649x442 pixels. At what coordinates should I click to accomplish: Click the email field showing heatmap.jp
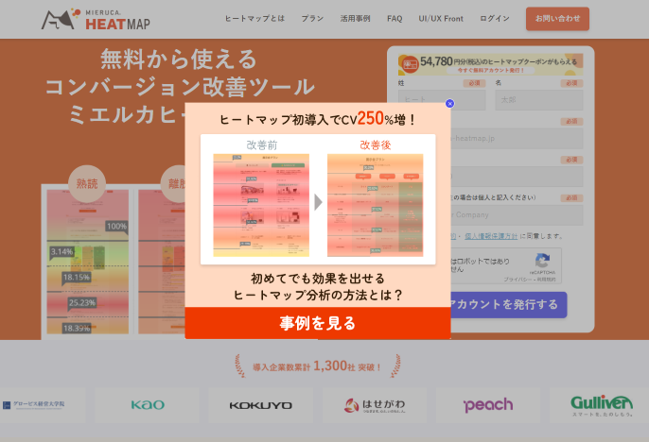click(517, 138)
